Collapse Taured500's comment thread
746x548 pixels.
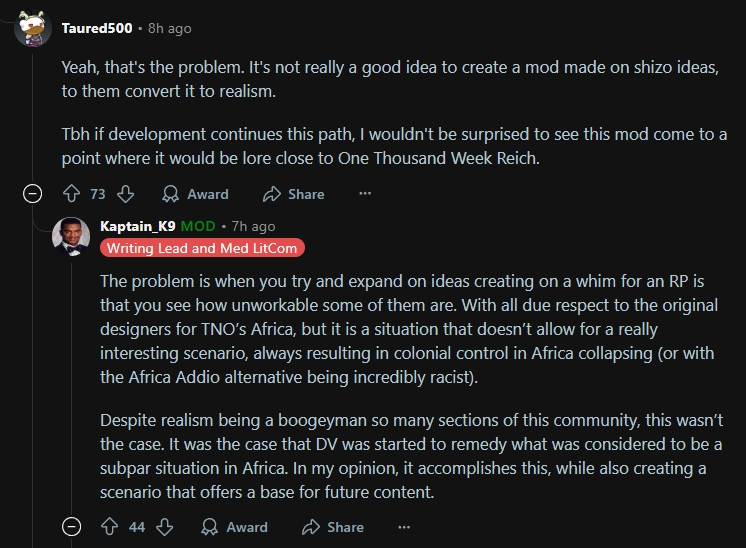(32, 194)
